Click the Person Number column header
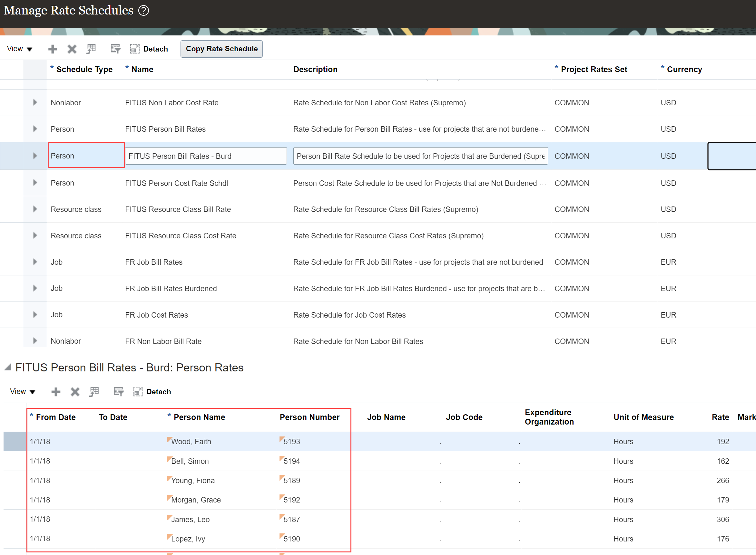This screenshot has width=756, height=555. (309, 417)
